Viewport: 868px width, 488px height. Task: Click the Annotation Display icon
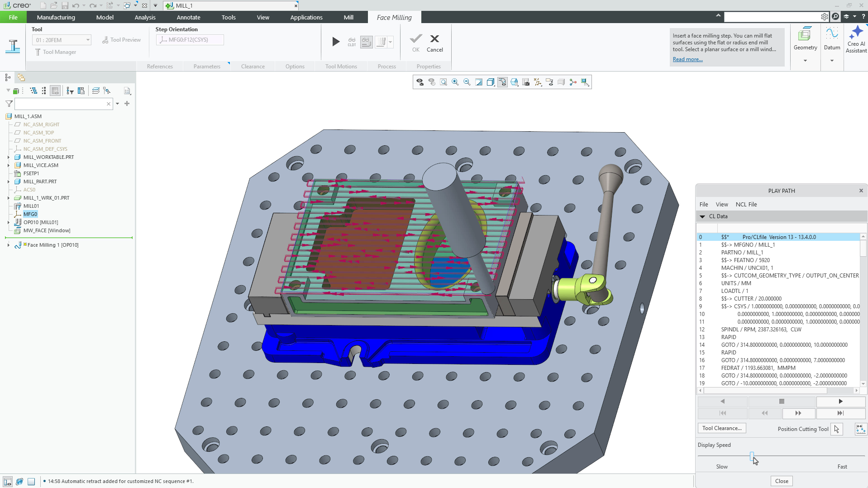[549, 82]
